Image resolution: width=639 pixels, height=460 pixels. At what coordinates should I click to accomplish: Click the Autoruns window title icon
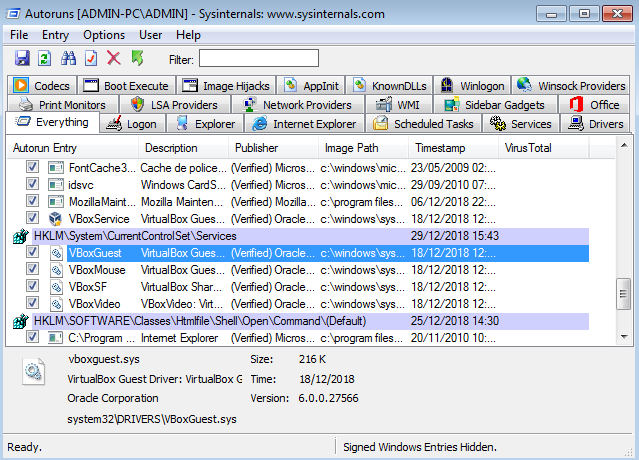click(x=13, y=14)
